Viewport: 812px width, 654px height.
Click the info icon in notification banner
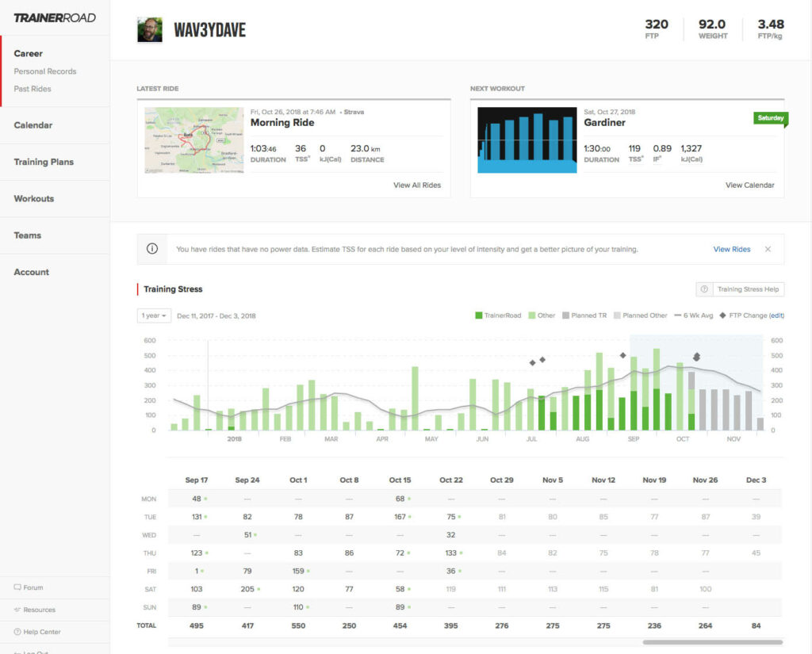[x=151, y=249]
